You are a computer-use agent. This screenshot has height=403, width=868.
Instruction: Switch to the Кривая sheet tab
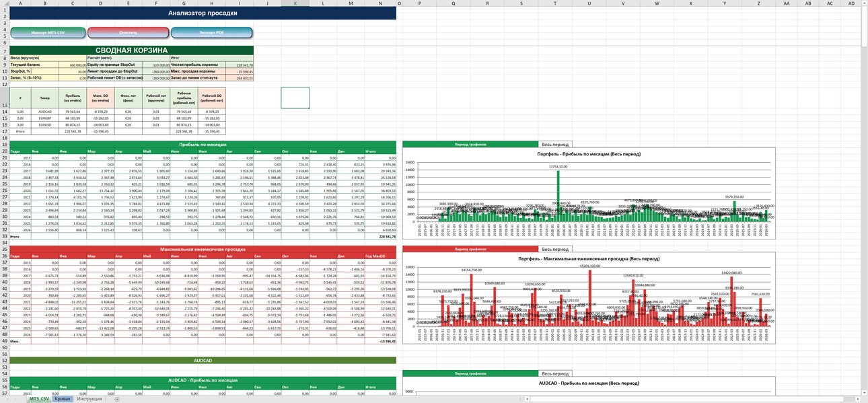point(63,399)
